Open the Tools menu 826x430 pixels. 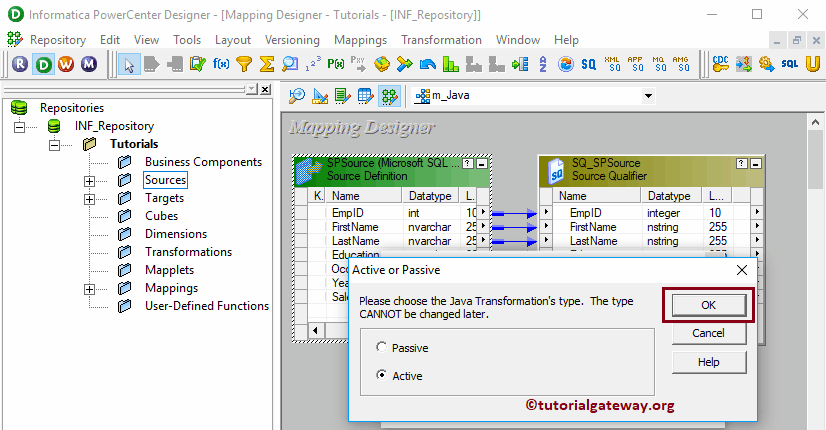coord(187,40)
